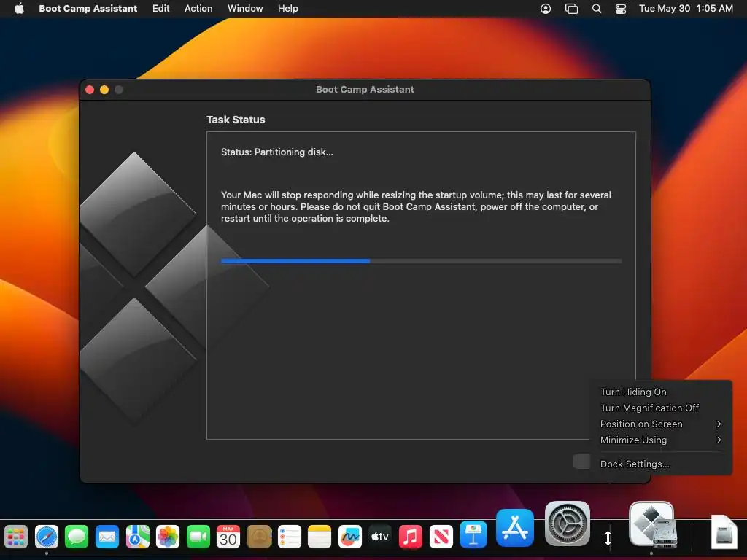747x560 pixels.
Task: Choose Turn Hiding On
Action: coord(660,392)
